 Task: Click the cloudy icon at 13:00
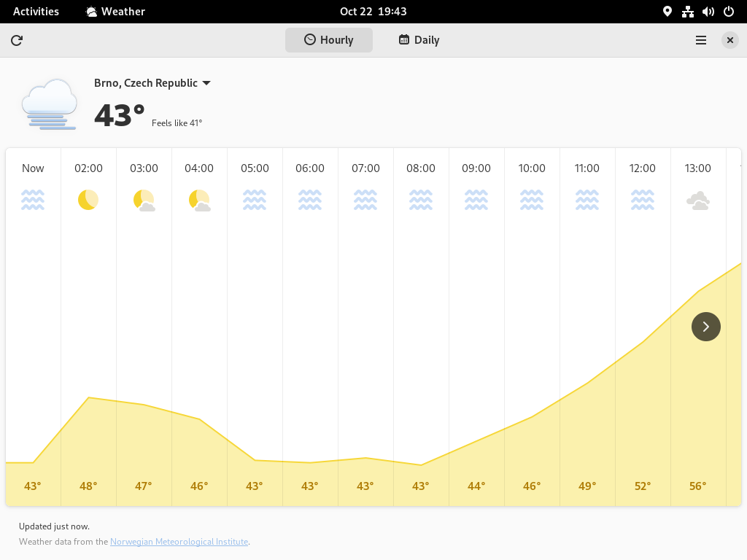point(698,201)
